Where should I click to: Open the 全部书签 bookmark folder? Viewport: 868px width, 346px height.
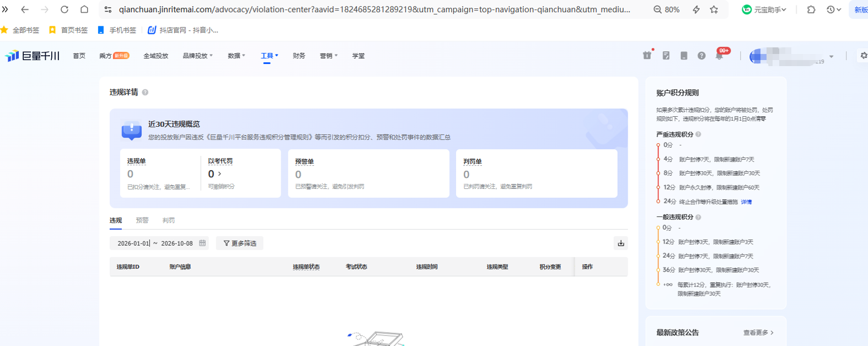[x=20, y=30]
